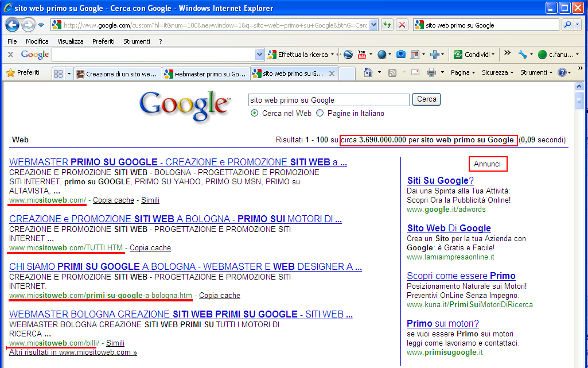Viewport: 588px width, 368px height.
Task: Click the Read Mail envelope icon
Action: [x=415, y=72]
